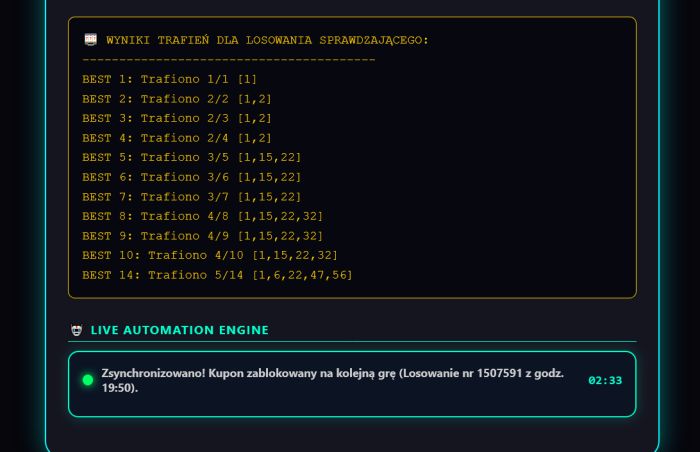Click the line BEST 7: Trafiono 3/7
700x452 pixels.
pos(192,197)
